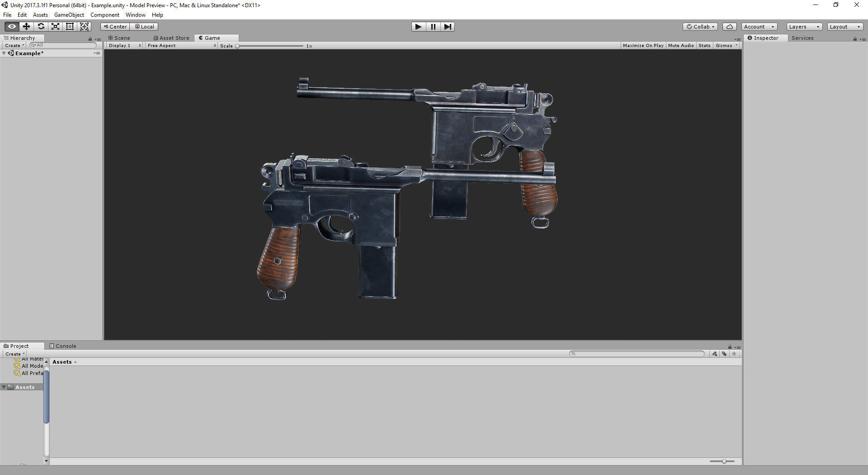Image resolution: width=868 pixels, height=475 pixels.
Task: Open the Gizmos dropdown arrow
Action: (737, 46)
